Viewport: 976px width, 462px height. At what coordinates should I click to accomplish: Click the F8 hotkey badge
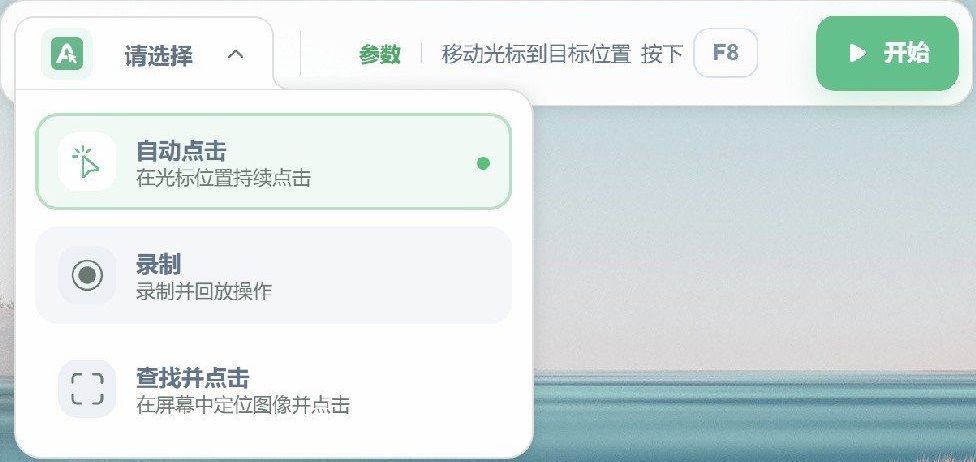point(725,53)
